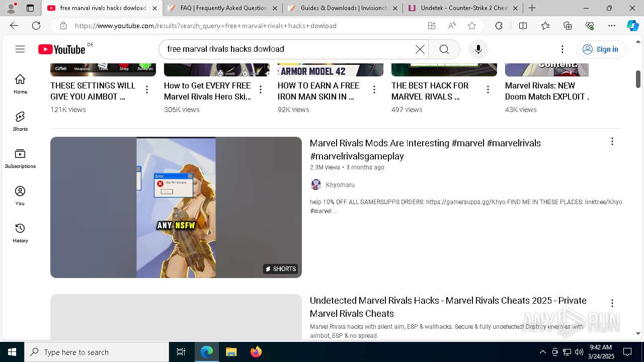Sign in to YouTube

(x=601, y=49)
